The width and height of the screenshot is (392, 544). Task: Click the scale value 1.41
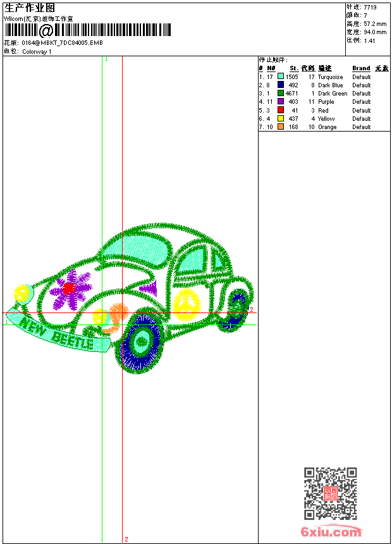coord(369,40)
